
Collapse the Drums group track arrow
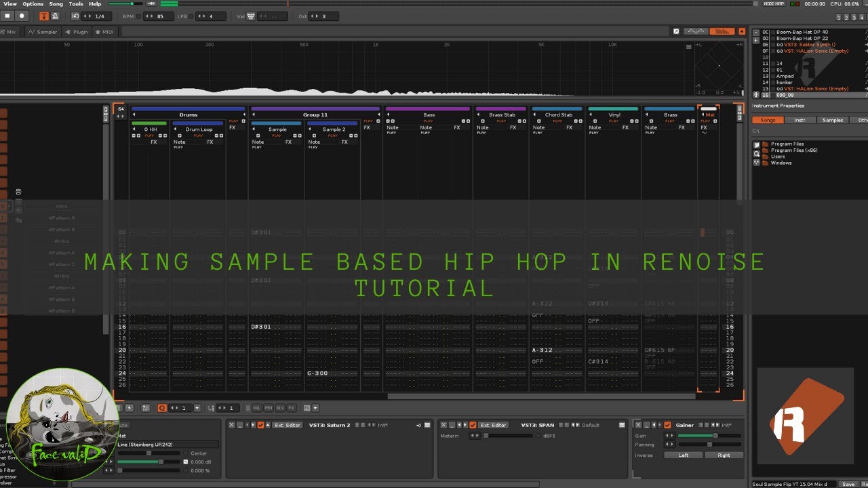(x=134, y=115)
